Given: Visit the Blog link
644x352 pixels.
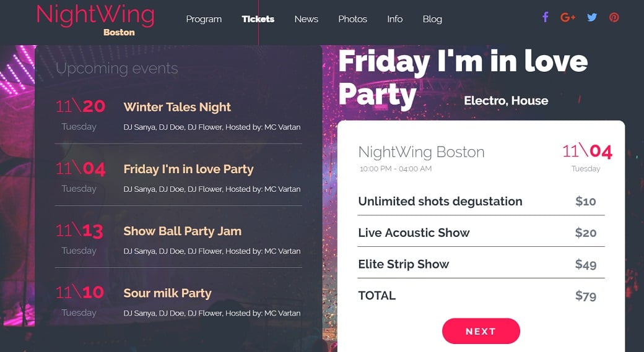Looking at the screenshot, I should [x=432, y=19].
